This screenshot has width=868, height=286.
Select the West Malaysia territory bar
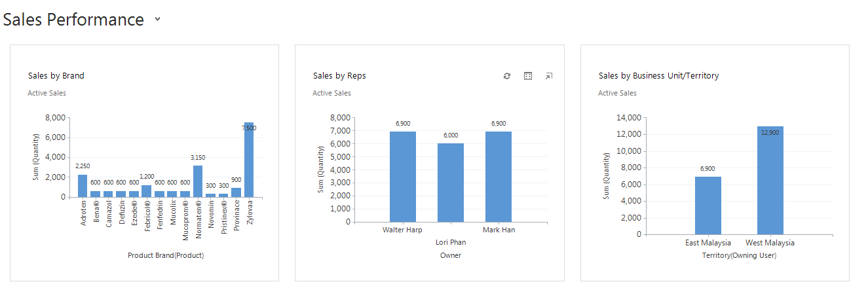[770, 181]
